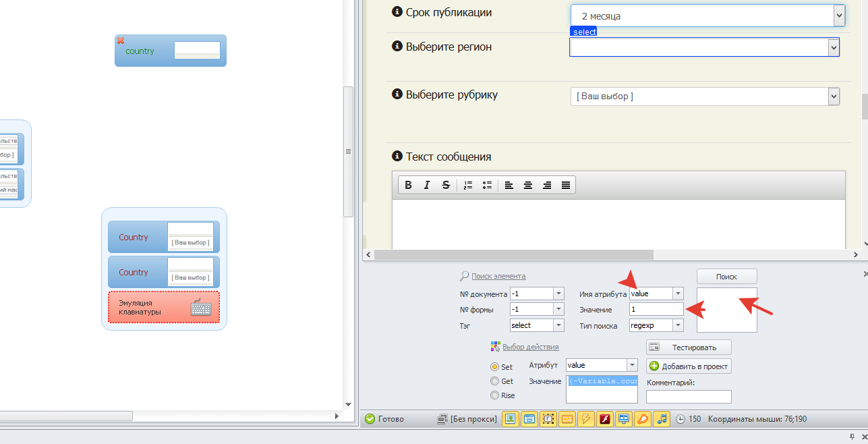Click the Поиск button
This screenshot has width=868, height=444.
pyautogui.click(x=726, y=277)
